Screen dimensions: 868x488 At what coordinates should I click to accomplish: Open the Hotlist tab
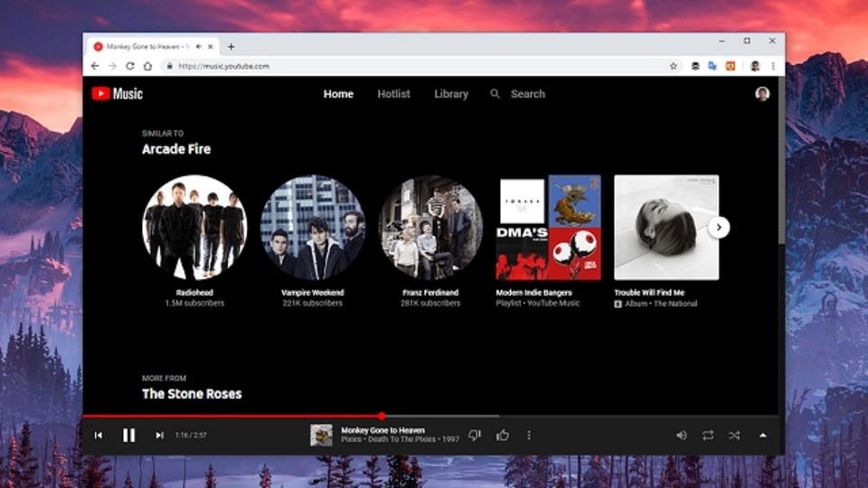(x=393, y=94)
